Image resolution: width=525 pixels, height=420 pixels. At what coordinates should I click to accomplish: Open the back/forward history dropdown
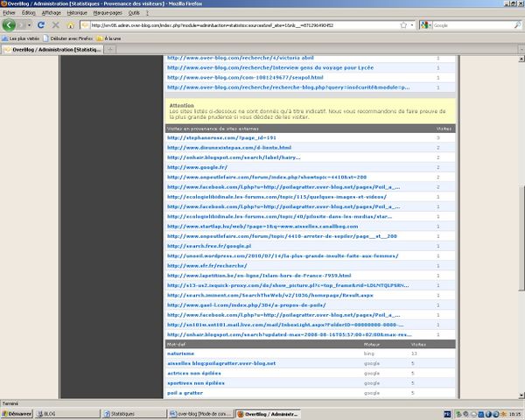pos(30,25)
